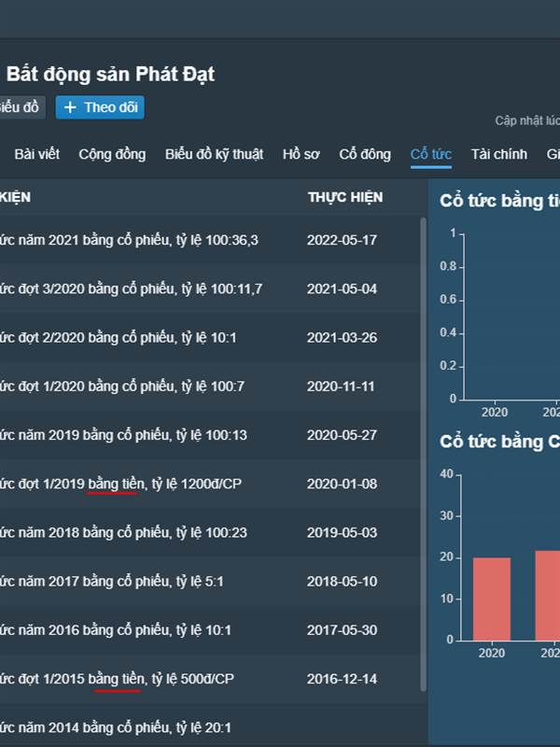Select the đợt 2/2020 stock dividend row
The image size is (560, 747).
(209, 338)
